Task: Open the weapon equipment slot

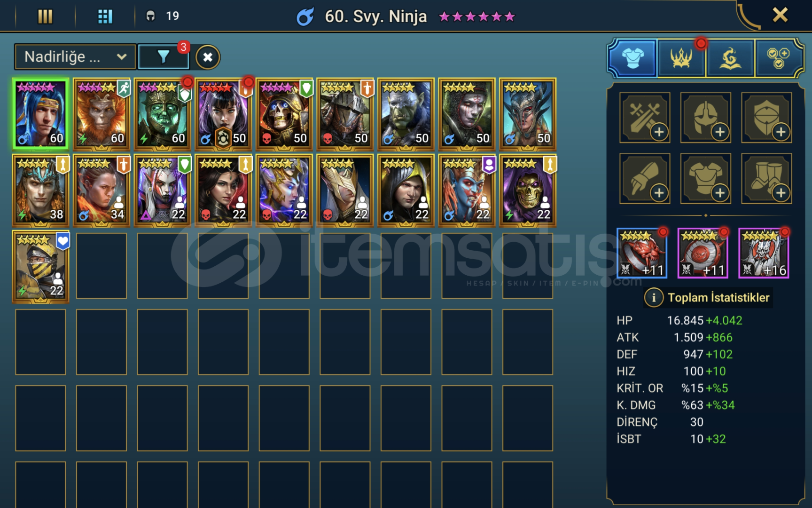Action: [x=645, y=118]
